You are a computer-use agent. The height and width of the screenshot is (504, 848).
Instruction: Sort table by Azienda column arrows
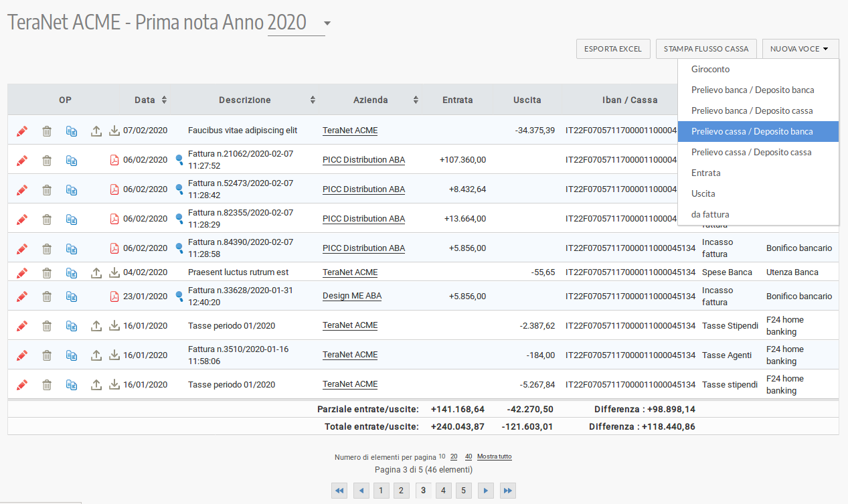pyautogui.click(x=416, y=100)
